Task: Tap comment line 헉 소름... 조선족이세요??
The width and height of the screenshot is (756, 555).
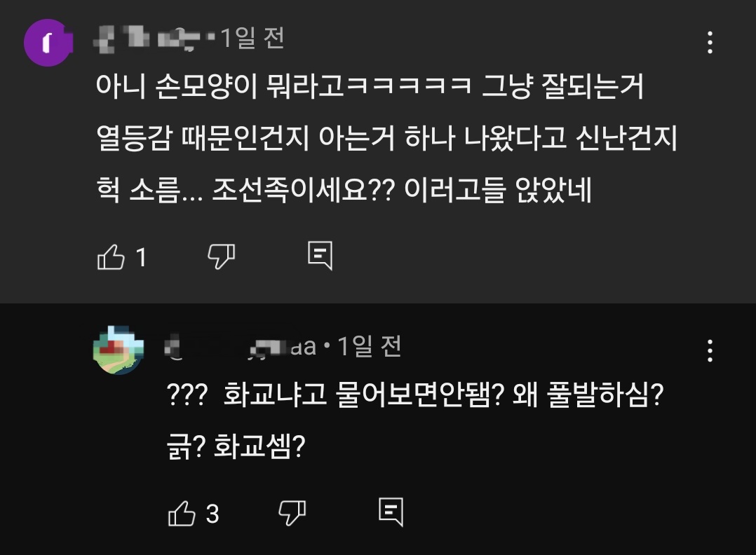Action: [344, 191]
